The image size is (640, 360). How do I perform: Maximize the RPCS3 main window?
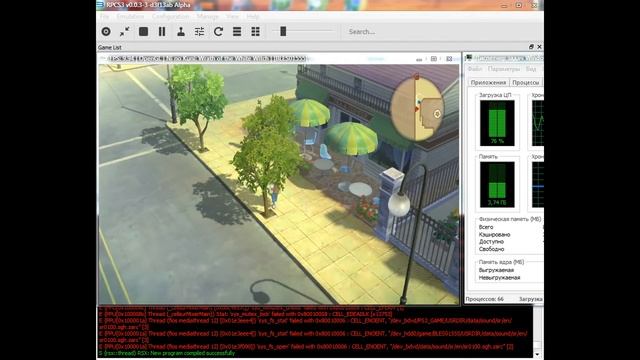[x=519, y=5]
